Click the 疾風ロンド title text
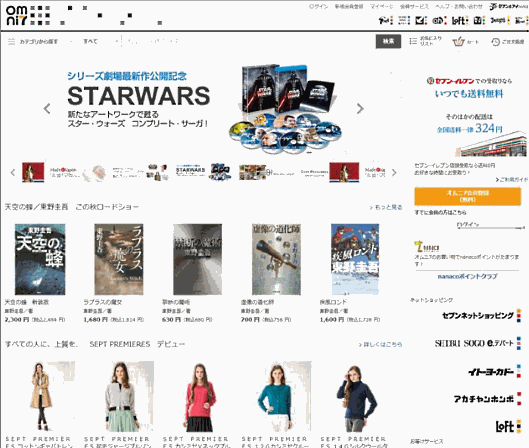 pos(333,302)
